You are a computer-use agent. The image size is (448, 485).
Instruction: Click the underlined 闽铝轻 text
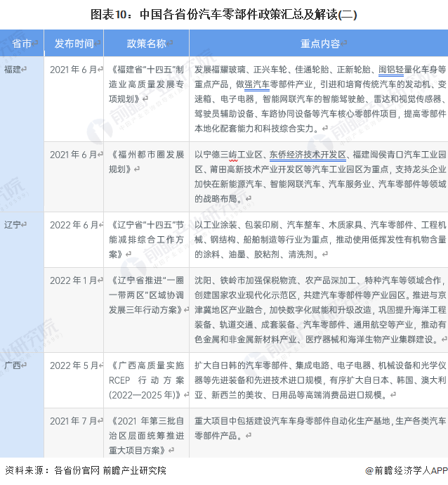click(393, 70)
